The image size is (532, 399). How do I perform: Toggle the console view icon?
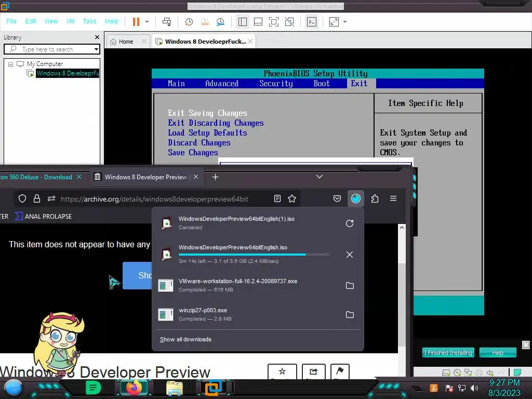312,22
